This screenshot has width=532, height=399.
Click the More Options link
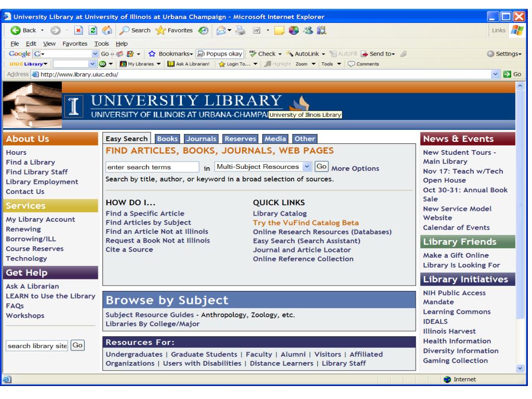(x=355, y=168)
